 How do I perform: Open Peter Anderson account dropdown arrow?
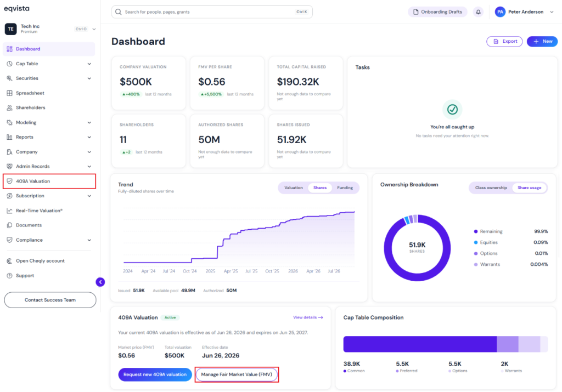click(x=552, y=12)
